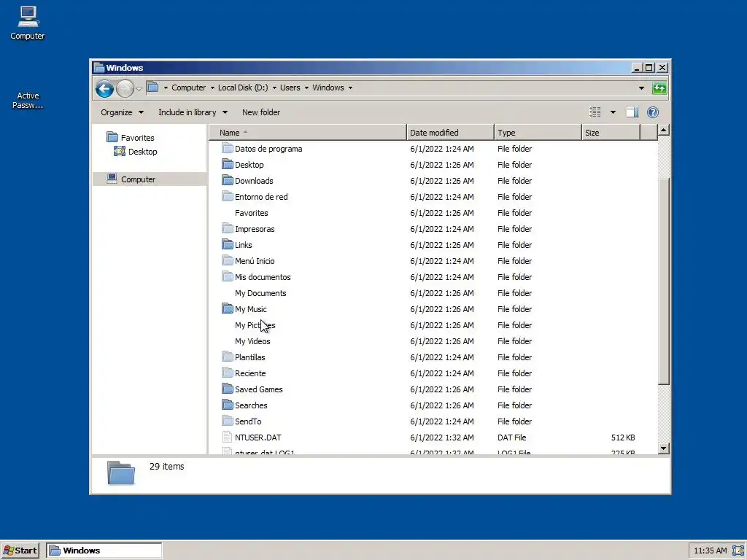The image size is (747, 560).
Task: Click the Change your view icon
Action: point(595,112)
